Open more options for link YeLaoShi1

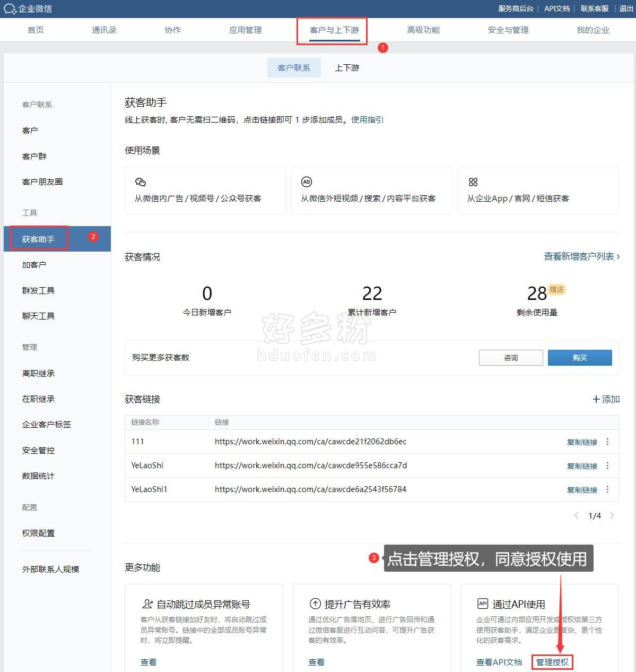point(607,489)
